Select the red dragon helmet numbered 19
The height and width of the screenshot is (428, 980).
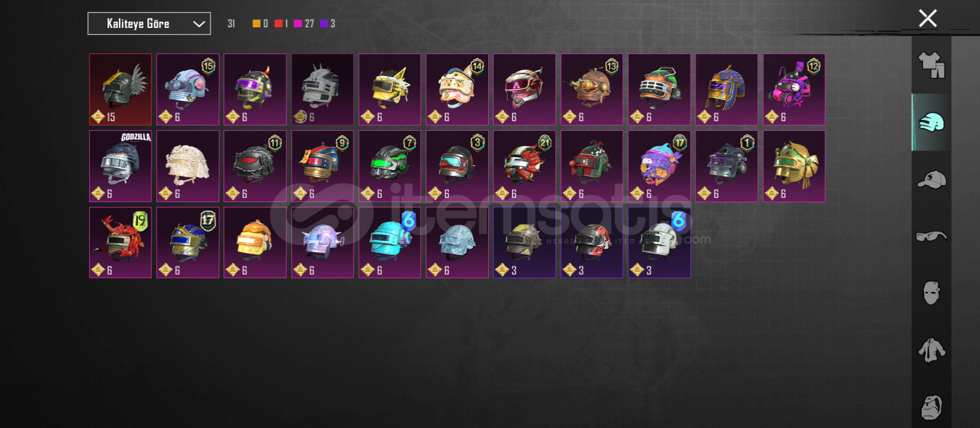tap(121, 243)
